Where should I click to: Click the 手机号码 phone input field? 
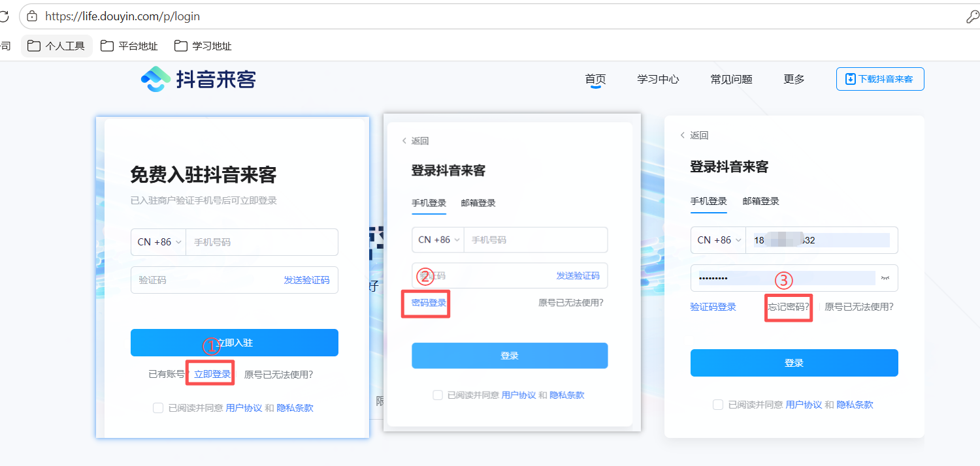(x=261, y=241)
